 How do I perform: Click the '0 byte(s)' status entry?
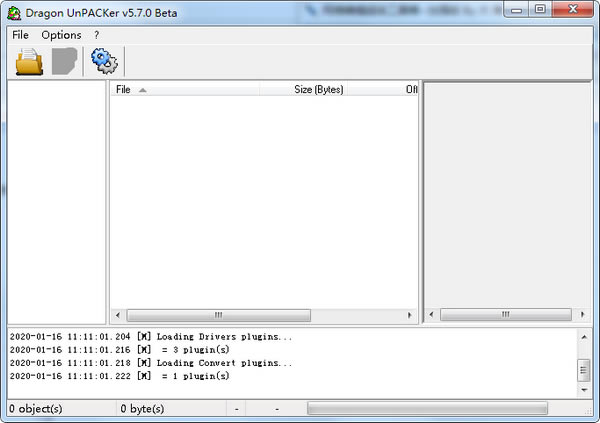pos(142,409)
